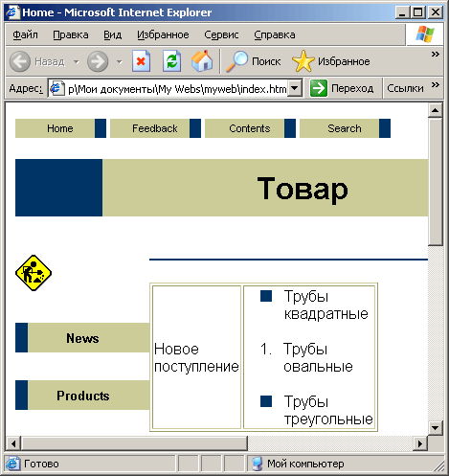Click the green Go arrow next to address
This screenshot has width=449, height=476.
tap(318, 88)
